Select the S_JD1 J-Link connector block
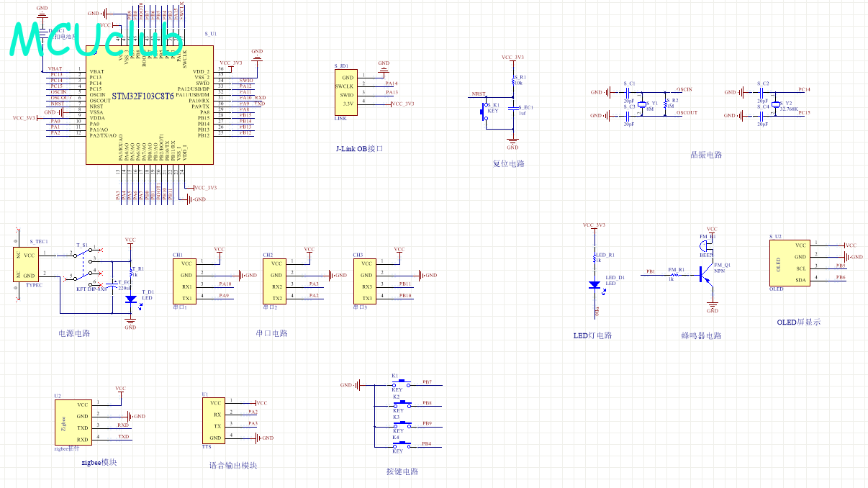This screenshot has height=488, width=868. [x=346, y=91]
